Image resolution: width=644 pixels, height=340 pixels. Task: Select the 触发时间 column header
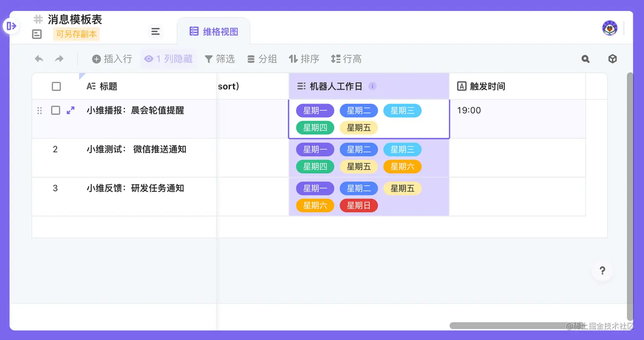pos(517,86)
